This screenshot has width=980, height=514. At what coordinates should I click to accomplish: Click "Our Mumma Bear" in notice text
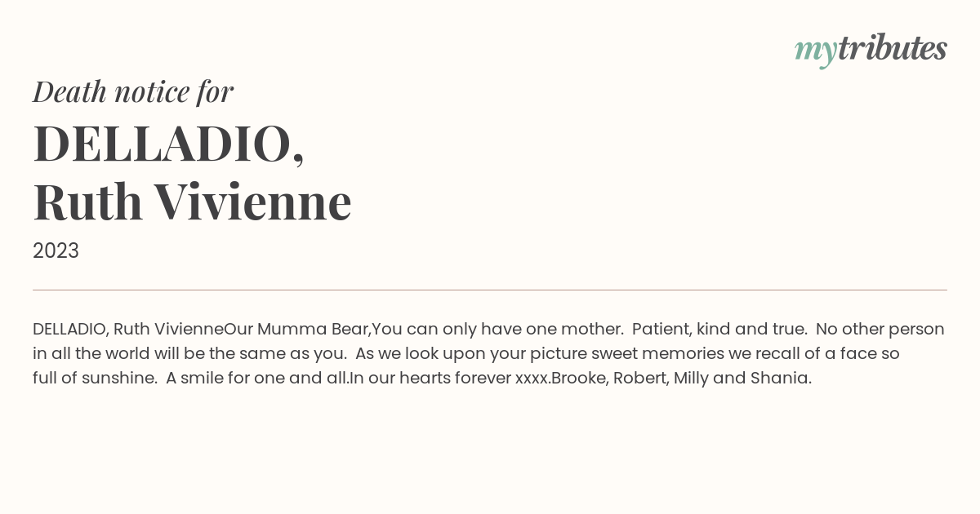296,330
